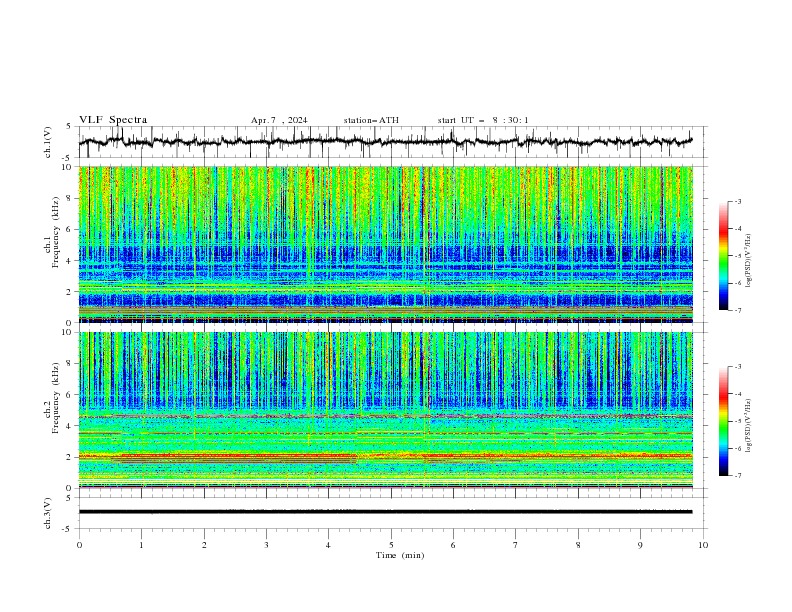The image size is (792, 612).
Task: Click tick label "7" on the Time axis
Action: click(516, 545)
